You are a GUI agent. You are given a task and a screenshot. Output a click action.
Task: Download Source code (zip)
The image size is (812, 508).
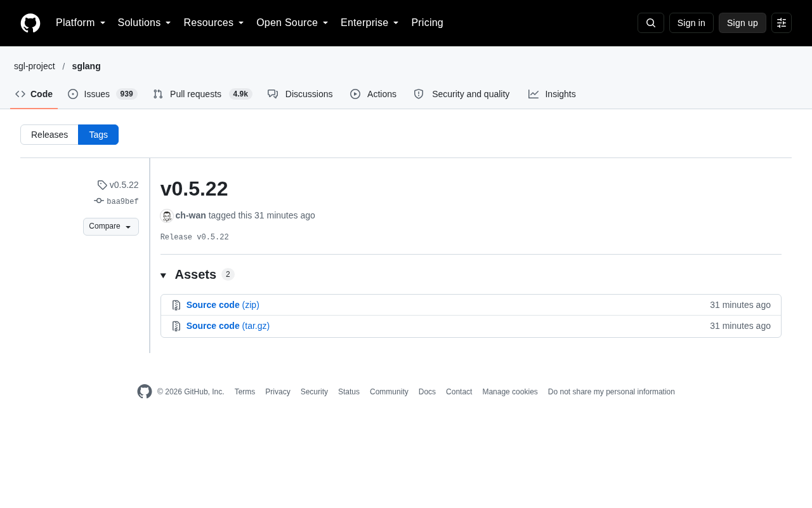coord(223,305)
